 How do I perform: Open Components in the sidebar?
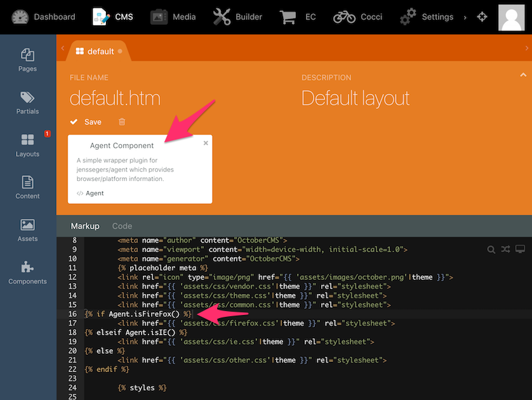click(27, 273)
